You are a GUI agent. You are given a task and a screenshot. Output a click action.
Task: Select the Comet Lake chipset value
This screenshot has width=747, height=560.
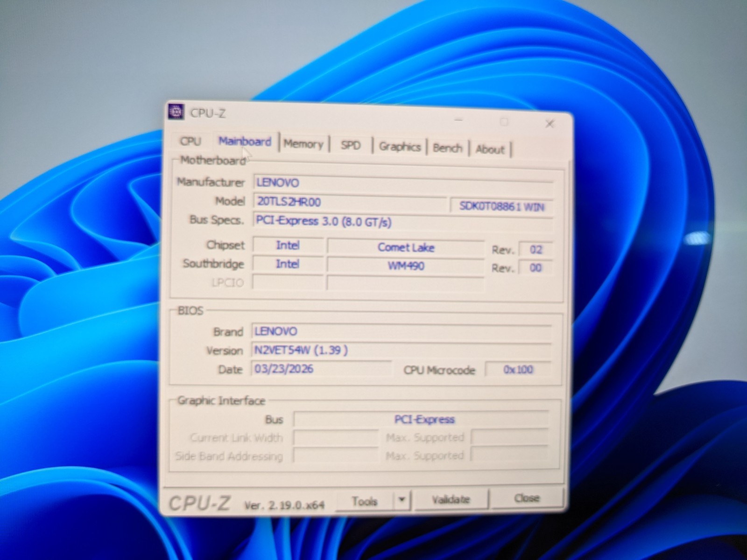pyautogui.click(x=406, y=247)
